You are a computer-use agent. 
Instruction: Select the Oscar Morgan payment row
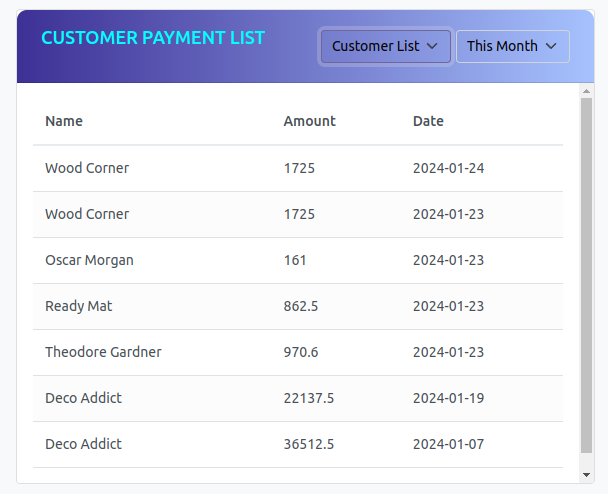coord(298,260)
